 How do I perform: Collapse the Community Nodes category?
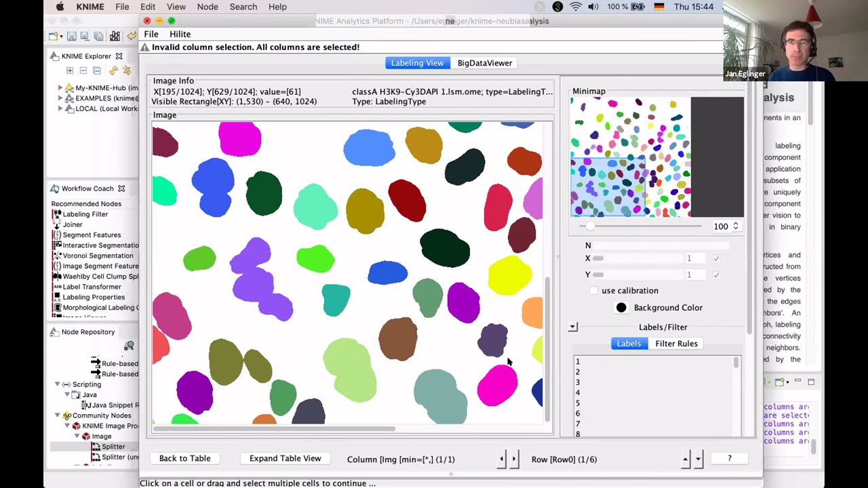pyautogui.click(x=58, y=415)
